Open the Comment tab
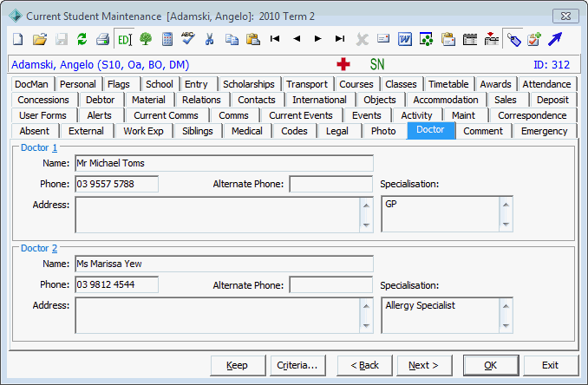The height and width of the screenshot is (385, 588). [483, 131]
